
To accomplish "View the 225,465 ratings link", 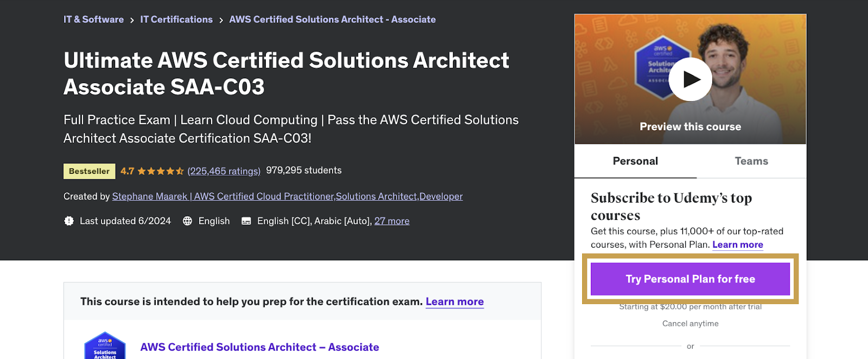I will (x=224, y=171).
